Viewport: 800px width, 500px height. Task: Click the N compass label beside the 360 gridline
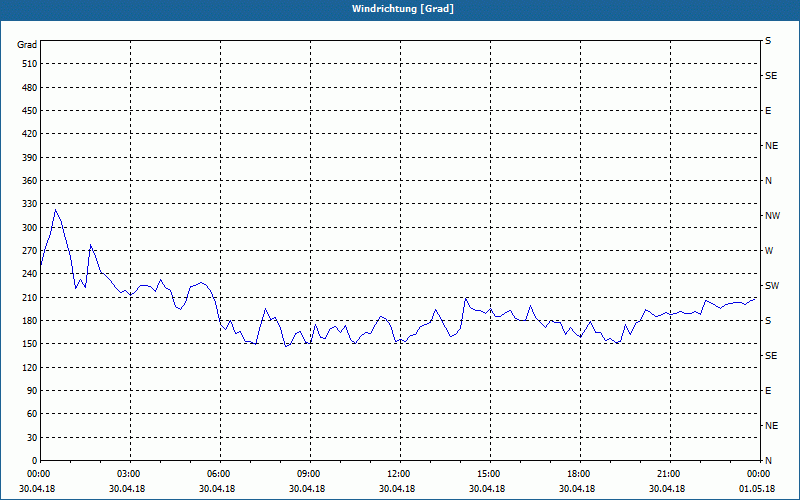pos(768,181)
